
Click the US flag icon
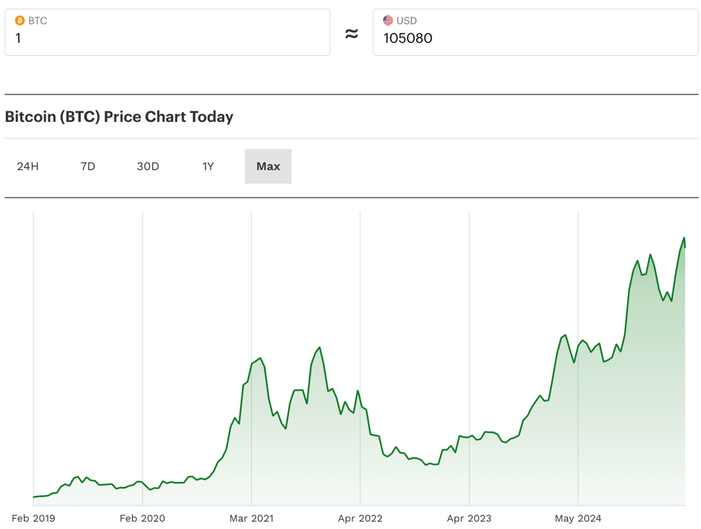tap(388, 21)
